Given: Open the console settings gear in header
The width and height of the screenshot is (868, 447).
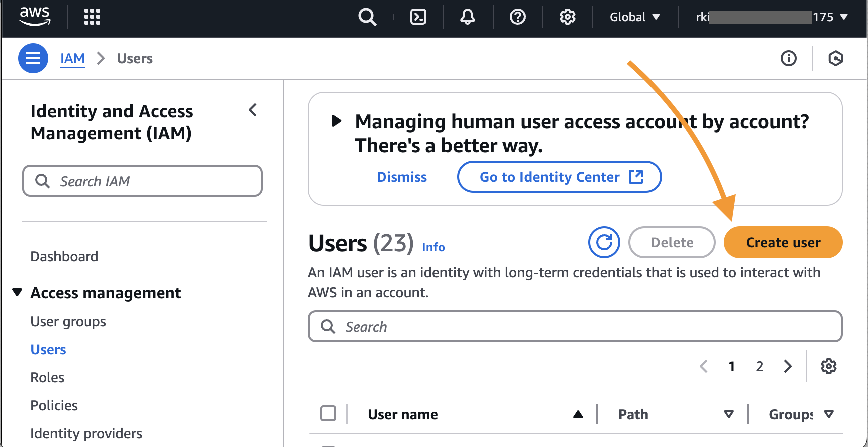Looking at the screenshot, I should pyautogui.click(x=568, y=17).
